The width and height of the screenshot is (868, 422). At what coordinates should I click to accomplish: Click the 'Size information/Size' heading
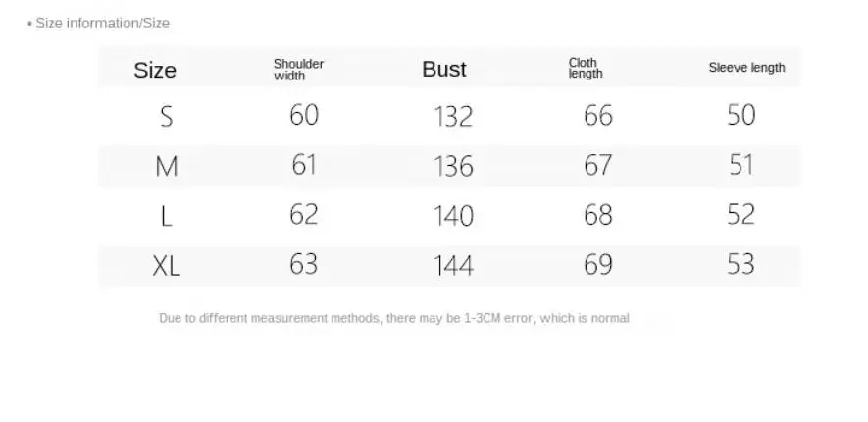coord(102,24)
